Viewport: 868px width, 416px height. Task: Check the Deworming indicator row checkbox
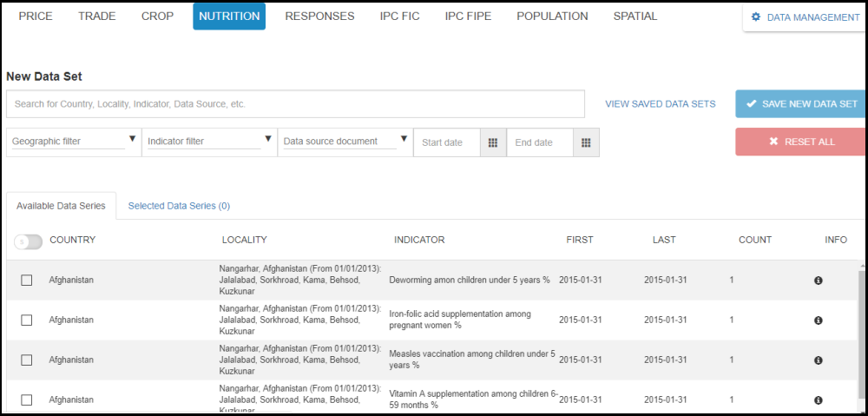click(x=27, y=281)
